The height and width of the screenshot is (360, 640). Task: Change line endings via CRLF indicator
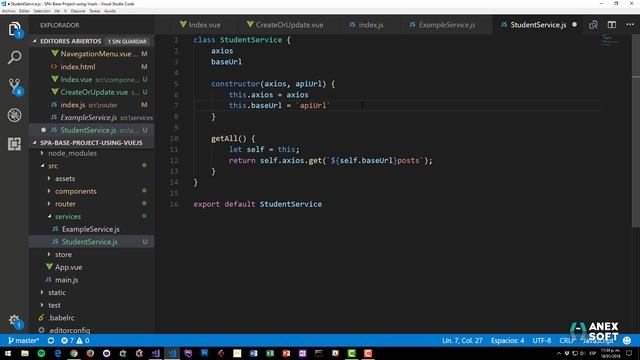(567, 340)
